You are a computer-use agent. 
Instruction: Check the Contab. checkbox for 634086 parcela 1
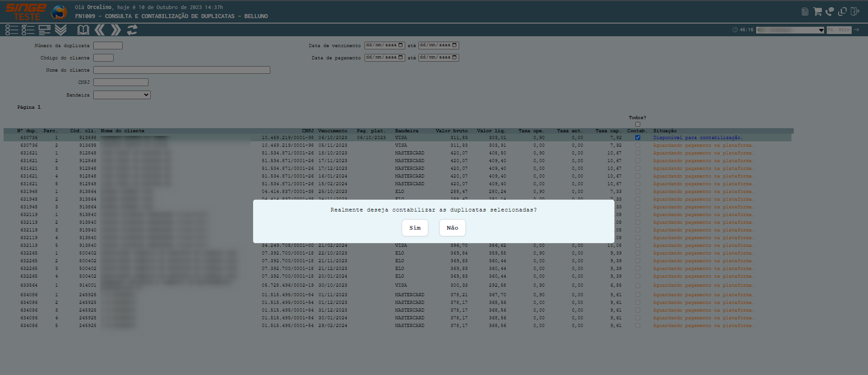point(638,295)
